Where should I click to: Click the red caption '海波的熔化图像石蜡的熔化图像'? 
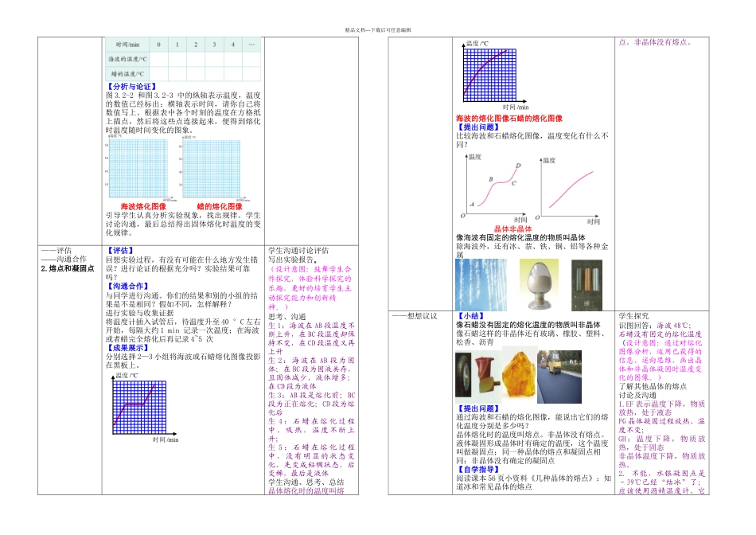click(x=509, y=118)
